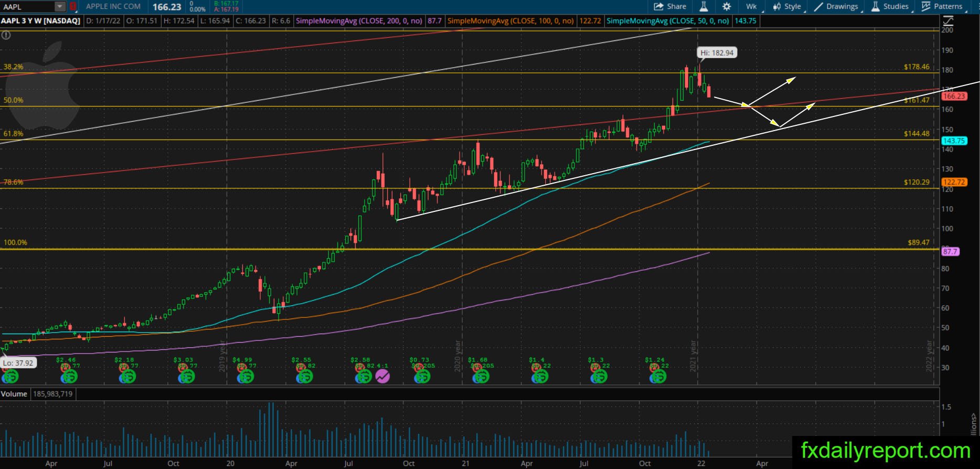Click the R: 6.6 range value
This screenshot has height=469, width=980.
(x=281, y=21)
